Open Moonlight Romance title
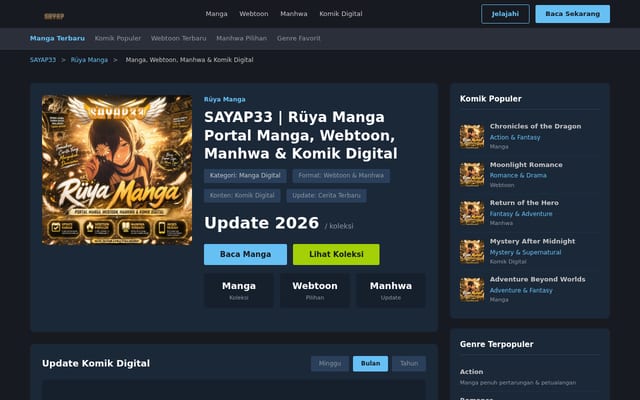The width and height of the screenshot is (640, 400). coord(526,165)
